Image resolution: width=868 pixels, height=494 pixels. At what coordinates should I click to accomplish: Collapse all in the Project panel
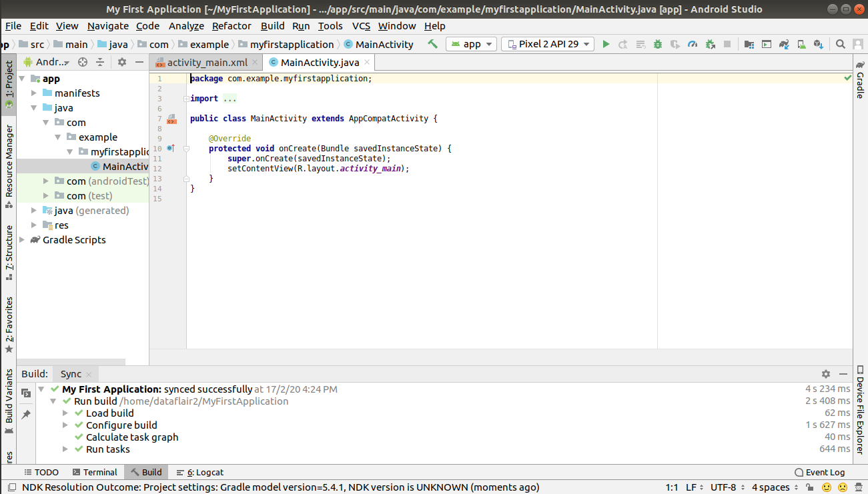click(x=100, y=62)
